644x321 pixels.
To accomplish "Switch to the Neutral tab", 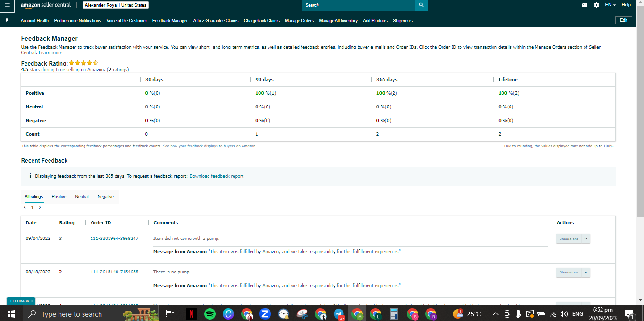I will [82, 197].
